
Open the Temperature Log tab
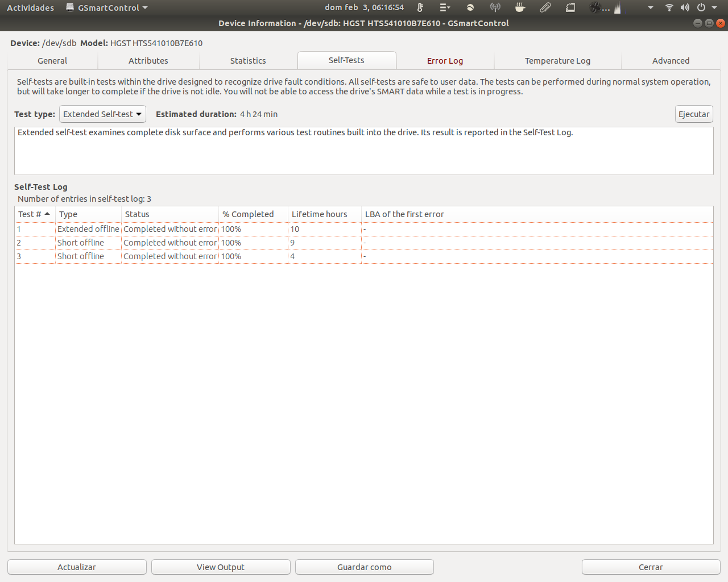click(557, 61)
